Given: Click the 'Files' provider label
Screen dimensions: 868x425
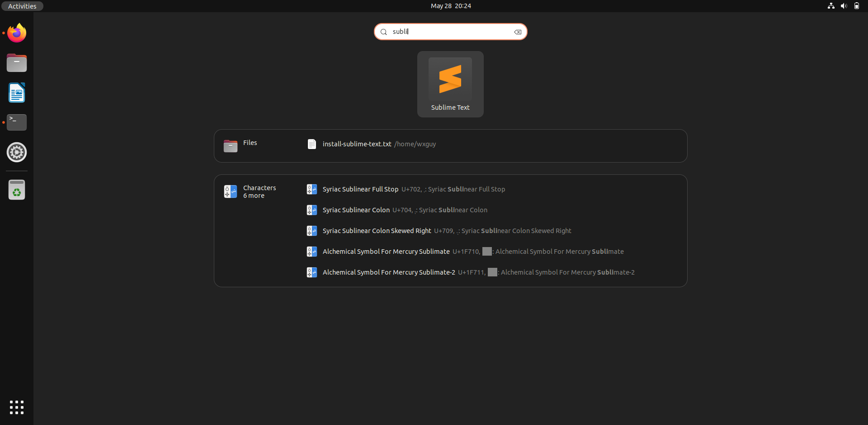Looking at the screenshot, I should point(250,143).
